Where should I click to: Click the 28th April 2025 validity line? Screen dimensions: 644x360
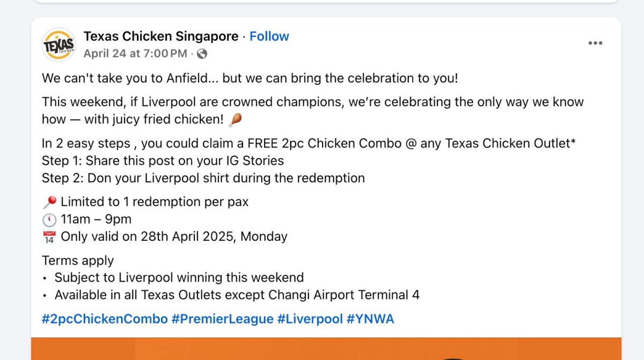point(173,237)
